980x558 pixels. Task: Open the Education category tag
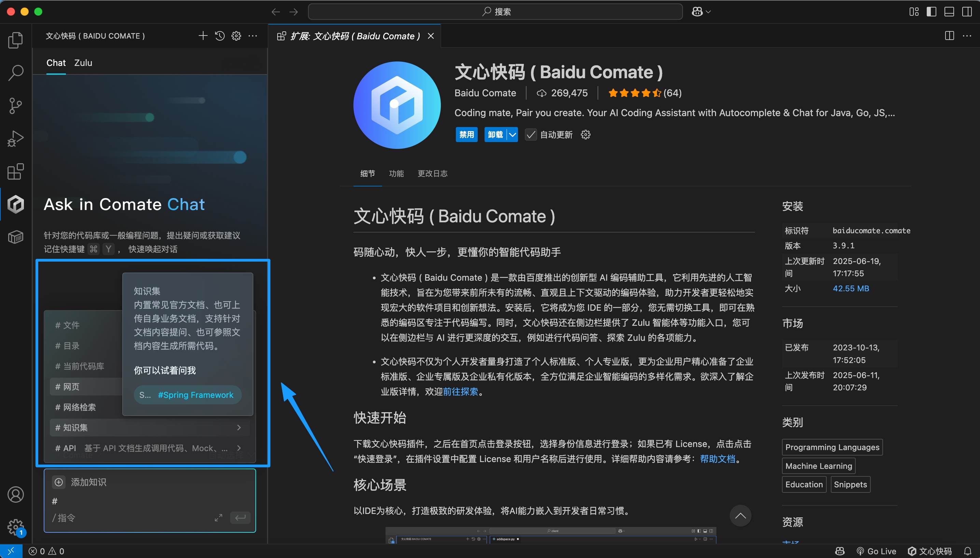point(804,485)
